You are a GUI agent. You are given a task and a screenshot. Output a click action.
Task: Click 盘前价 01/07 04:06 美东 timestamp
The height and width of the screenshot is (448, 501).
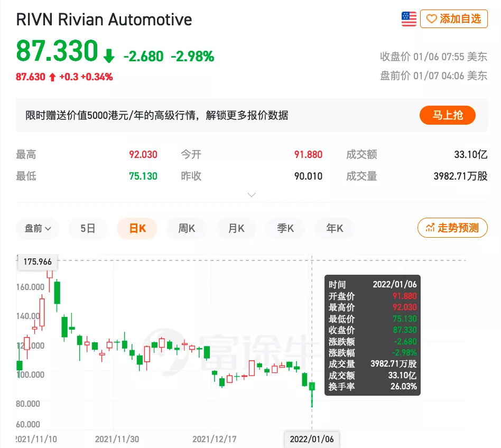[x=433, y=76]
